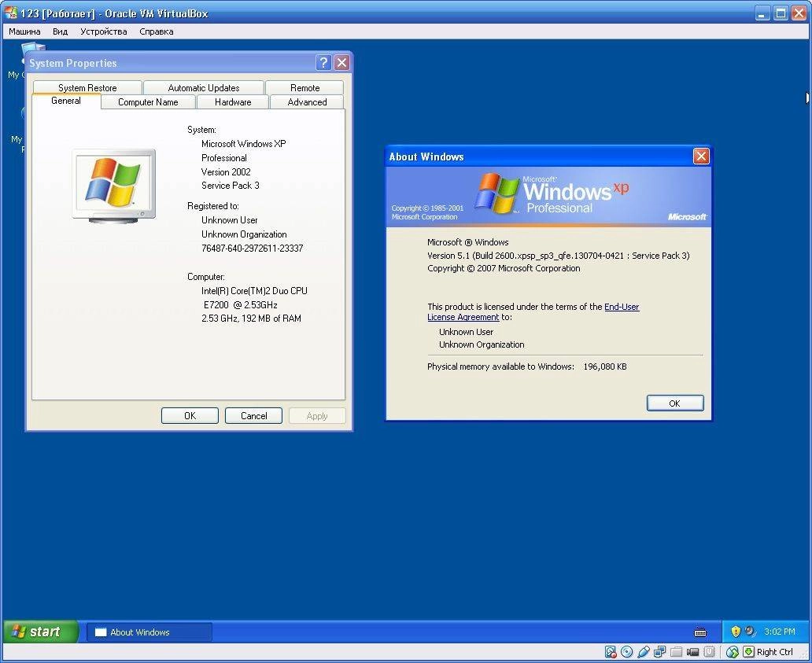Switch to the Computer Name tab

[x=148, y=102]
